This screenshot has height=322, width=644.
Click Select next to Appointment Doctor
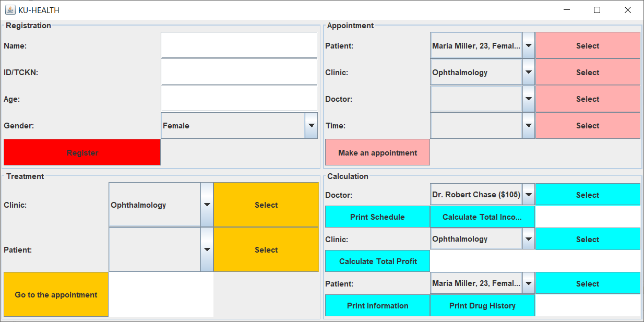point(588,99)
